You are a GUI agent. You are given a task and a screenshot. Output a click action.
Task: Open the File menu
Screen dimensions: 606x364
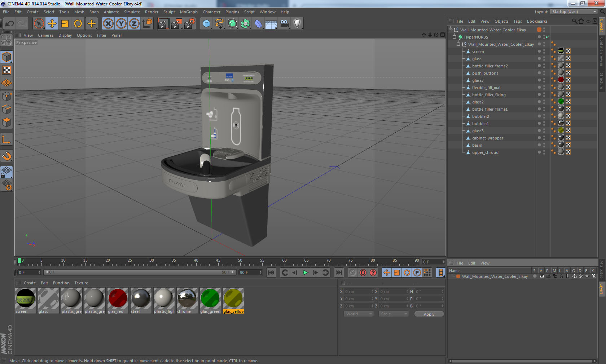[6, 12]
